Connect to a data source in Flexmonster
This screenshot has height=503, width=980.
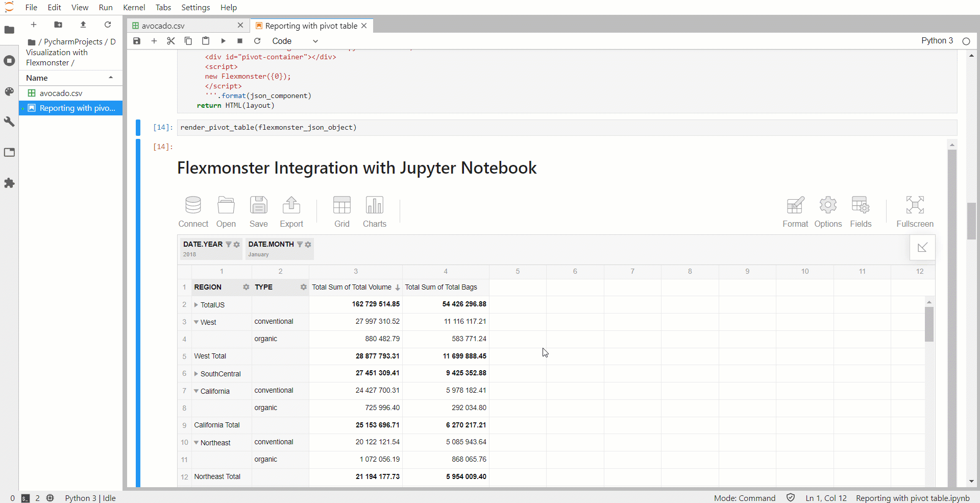tap(193, 211)
